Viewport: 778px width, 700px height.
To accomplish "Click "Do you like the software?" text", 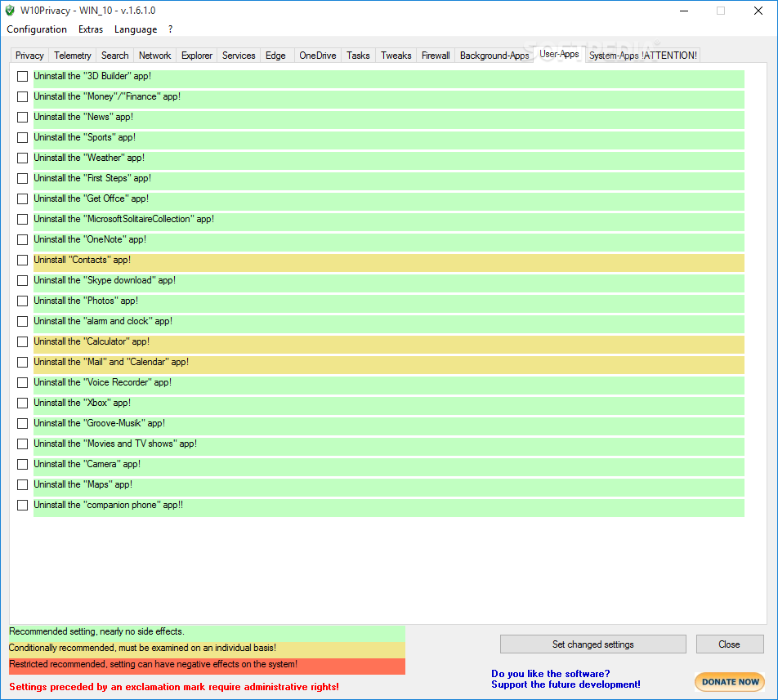I will coord(550,673).
